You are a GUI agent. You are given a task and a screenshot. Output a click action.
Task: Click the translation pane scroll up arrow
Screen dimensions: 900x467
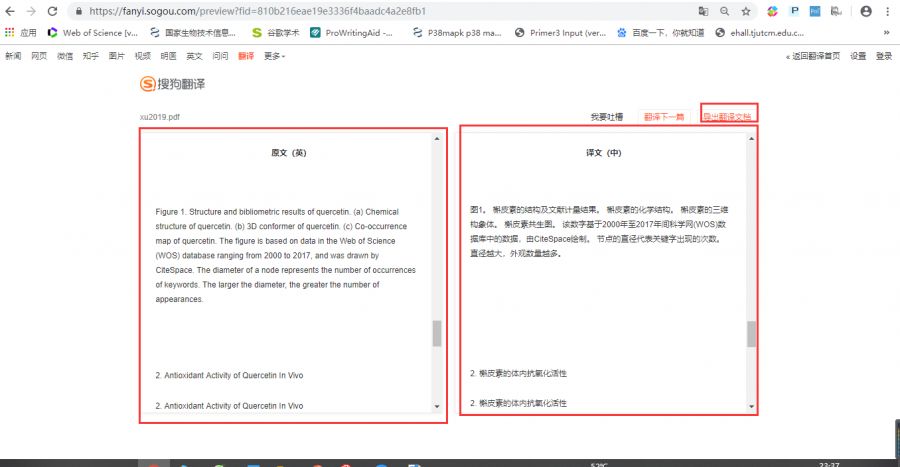[751, 139]
